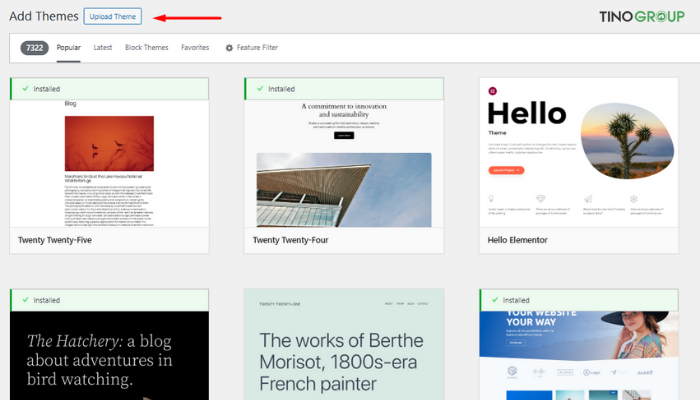Click the 7322 theme count badge
The height and width of the screenshot is (400, 700).
[x=34, y=48]
